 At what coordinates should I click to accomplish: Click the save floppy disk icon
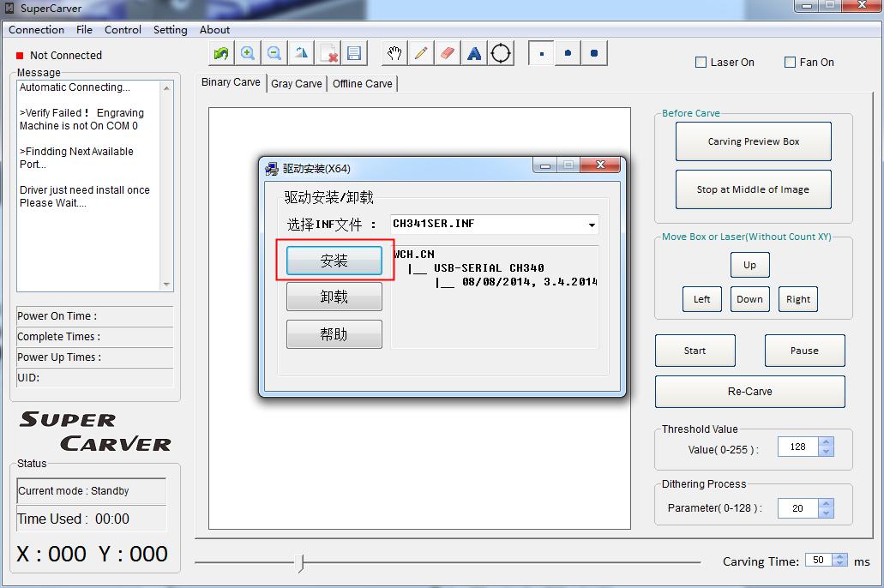click(x=354, y=53)
